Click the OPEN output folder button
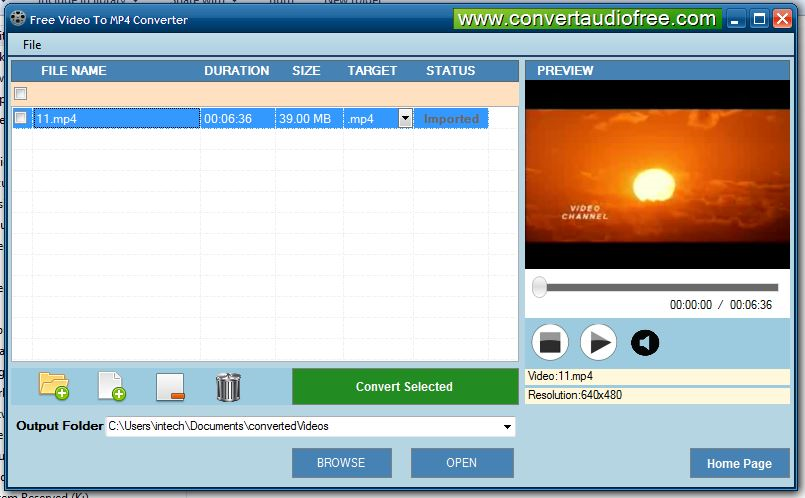Viewport: 805px width, 498px height. [x=462, y=463]
